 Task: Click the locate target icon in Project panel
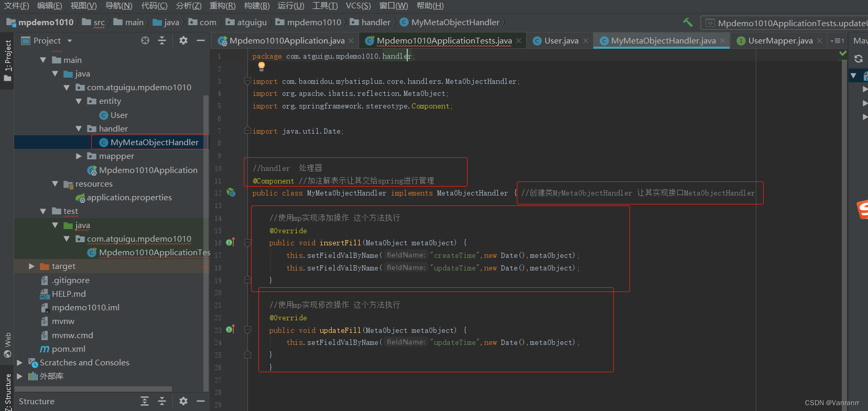click(x=145, y=40)
